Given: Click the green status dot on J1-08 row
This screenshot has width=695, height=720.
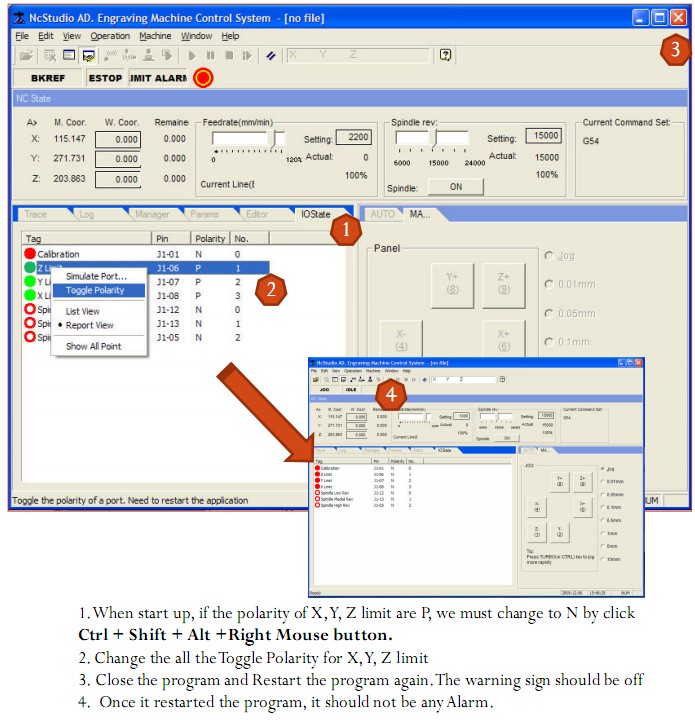Looking at the screenshot, I should pos(30,295).
